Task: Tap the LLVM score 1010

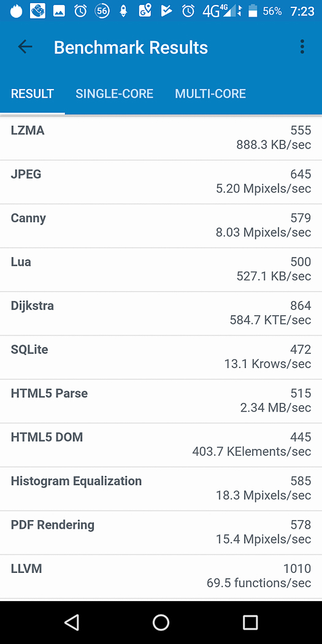Action: [297, 569]
